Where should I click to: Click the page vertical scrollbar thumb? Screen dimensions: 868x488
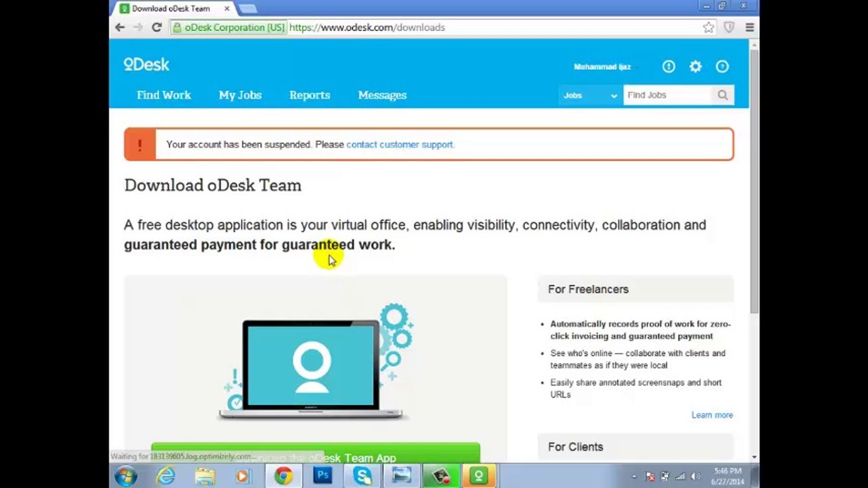click(754, 180)
